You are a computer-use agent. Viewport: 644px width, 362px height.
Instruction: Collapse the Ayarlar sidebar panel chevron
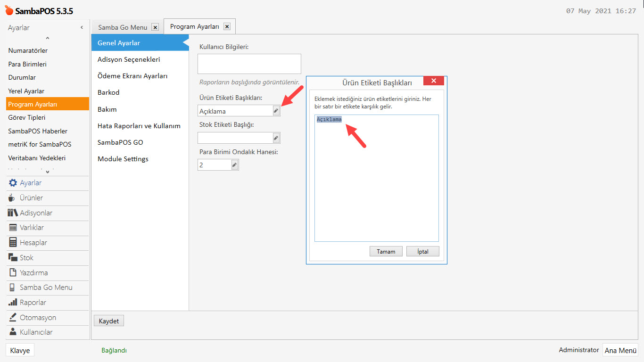click(82, 28)
